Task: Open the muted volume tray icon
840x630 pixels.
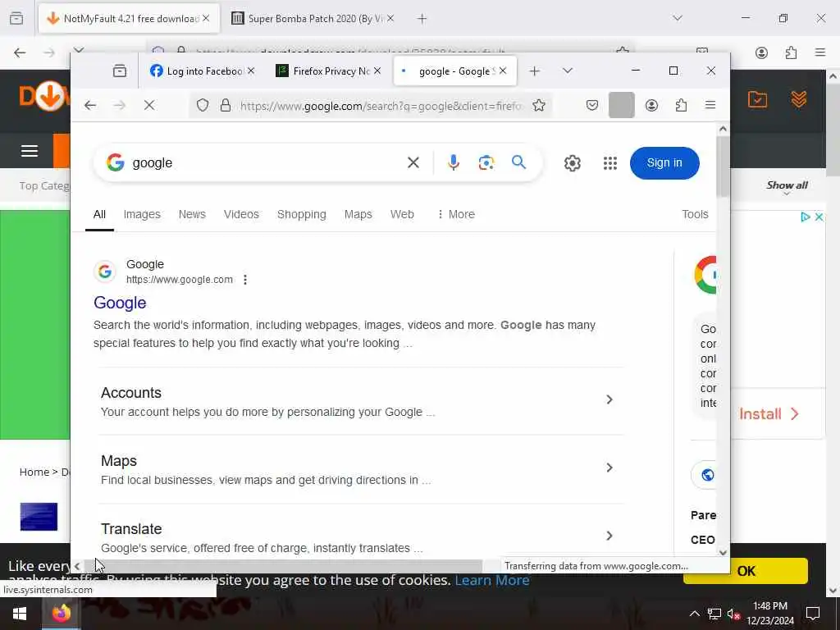Action: point(733,614)
